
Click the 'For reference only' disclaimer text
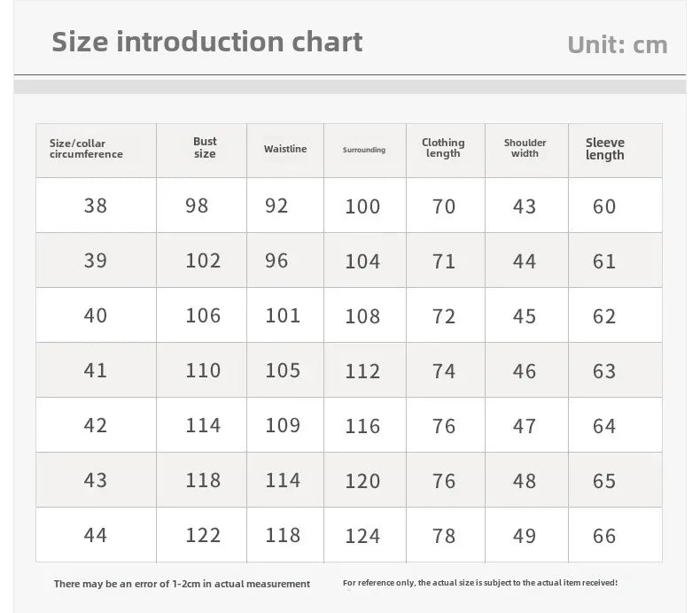(480, 583)
